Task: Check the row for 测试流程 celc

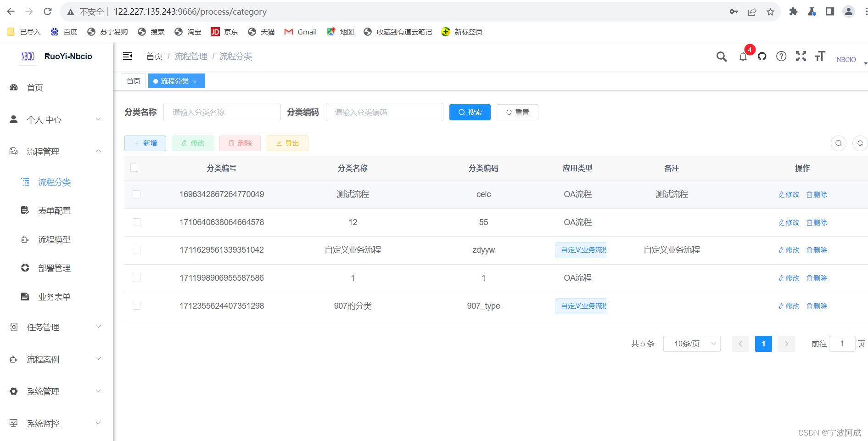Action: click(137, 194)
